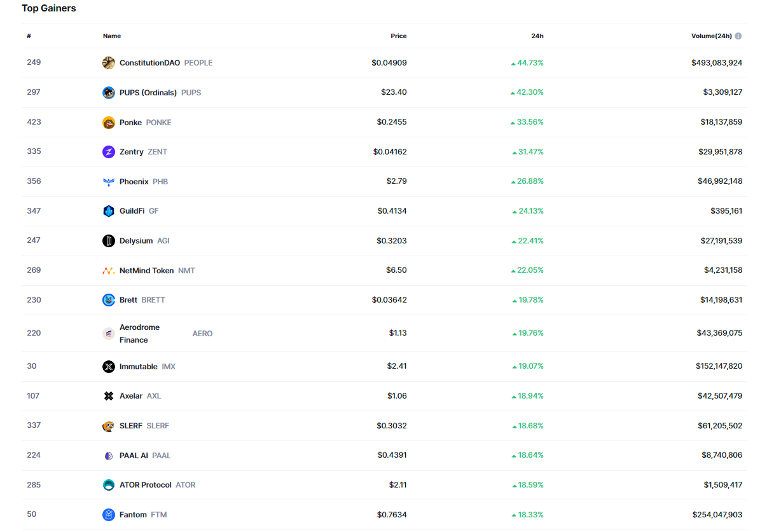Click the Brett coin icon
The height and width of the screenshot is (532, 774).
pyautogui.click(x=109, y=300)
